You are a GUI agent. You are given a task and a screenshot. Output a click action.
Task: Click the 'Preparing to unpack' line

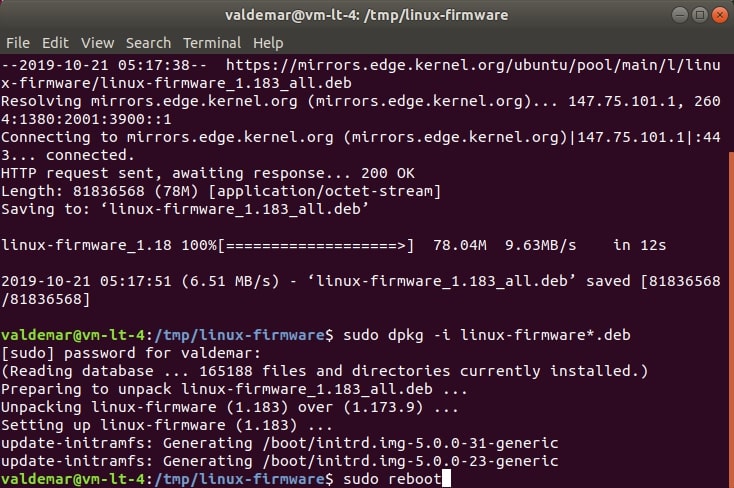[234, 389]
